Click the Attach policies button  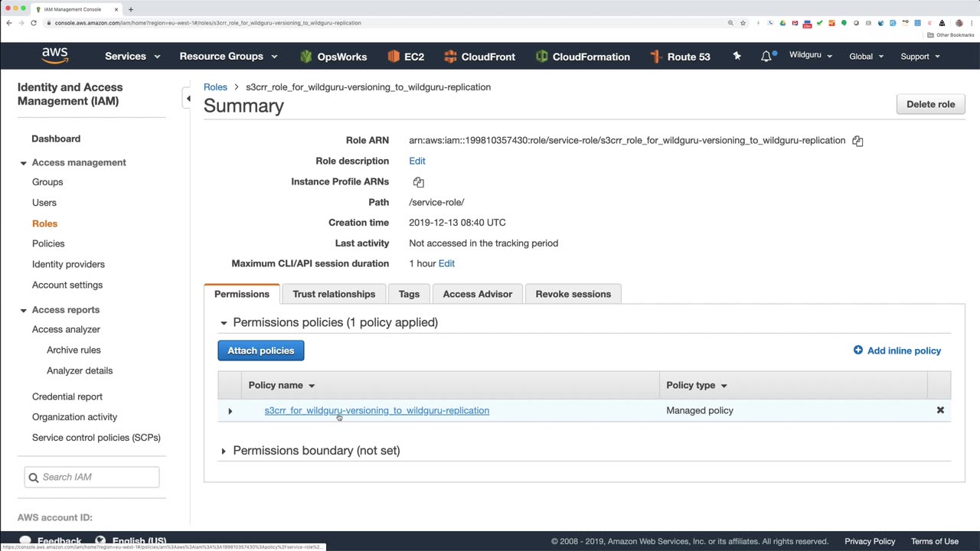261,350
